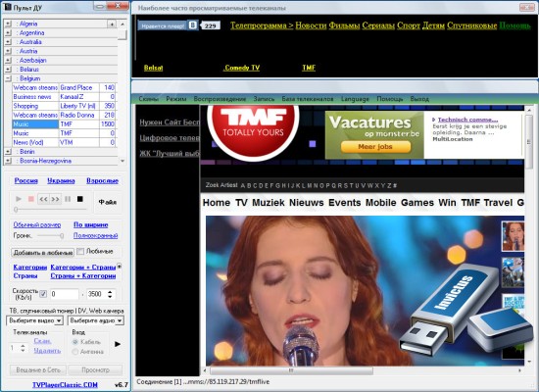This screenshot has width=539, height=392.
Task: Click the small radio dot beside Категории + Страны
Action: (120, 267)
